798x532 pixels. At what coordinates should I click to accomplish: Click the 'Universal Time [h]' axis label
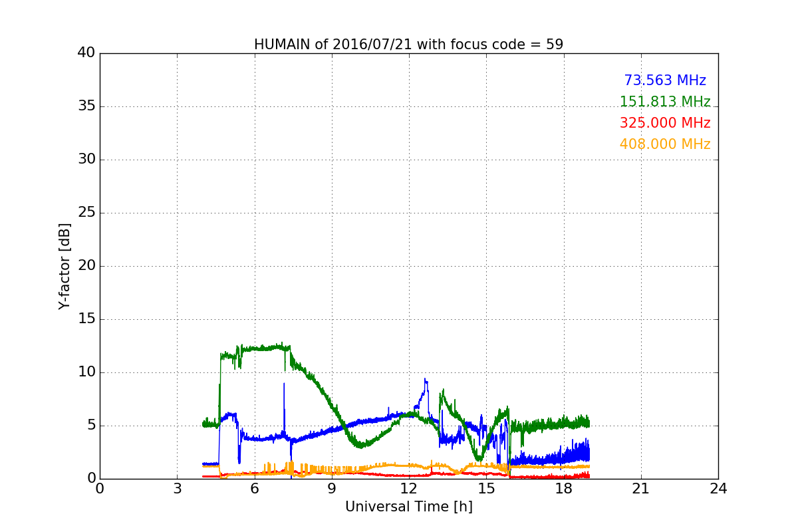click(409, 507)
